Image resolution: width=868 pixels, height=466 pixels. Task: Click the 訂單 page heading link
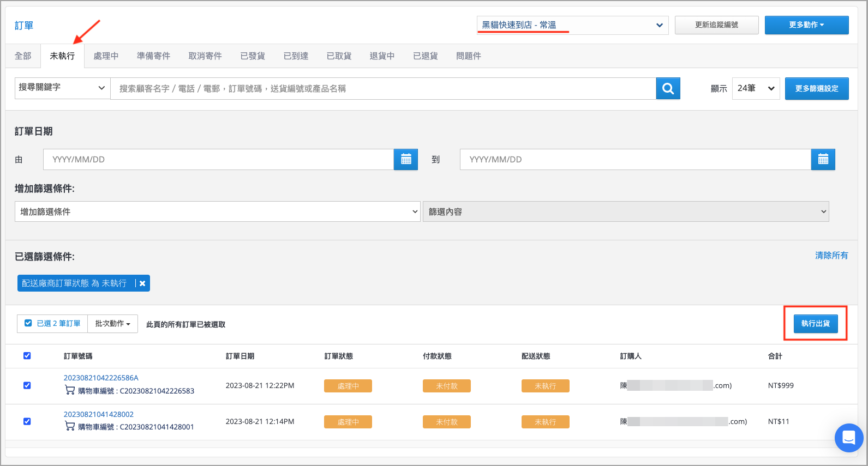point(24,26)
